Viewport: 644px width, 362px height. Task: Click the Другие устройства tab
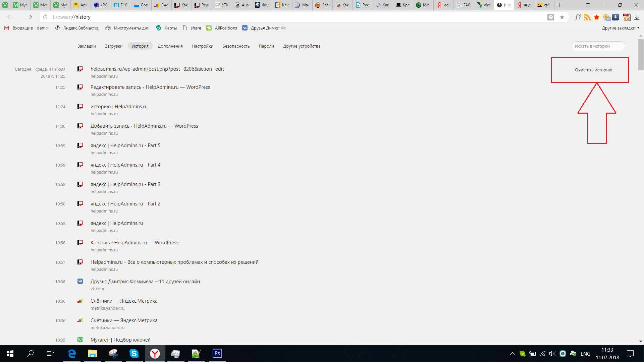[302, 46]
